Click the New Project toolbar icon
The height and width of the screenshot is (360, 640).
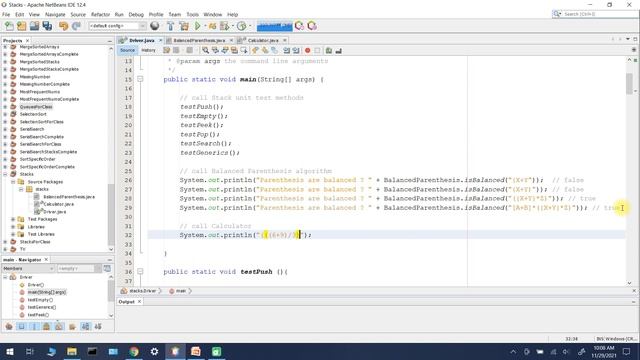22,26
